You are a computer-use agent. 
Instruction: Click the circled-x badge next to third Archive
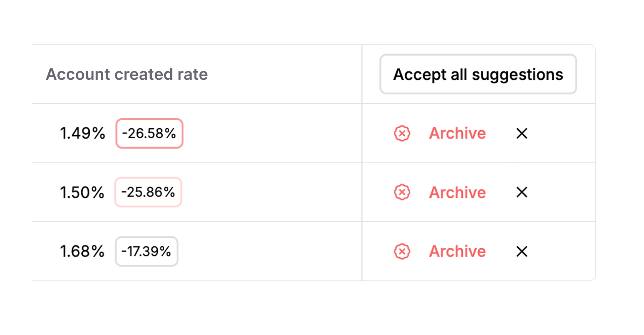coord(402,251)
